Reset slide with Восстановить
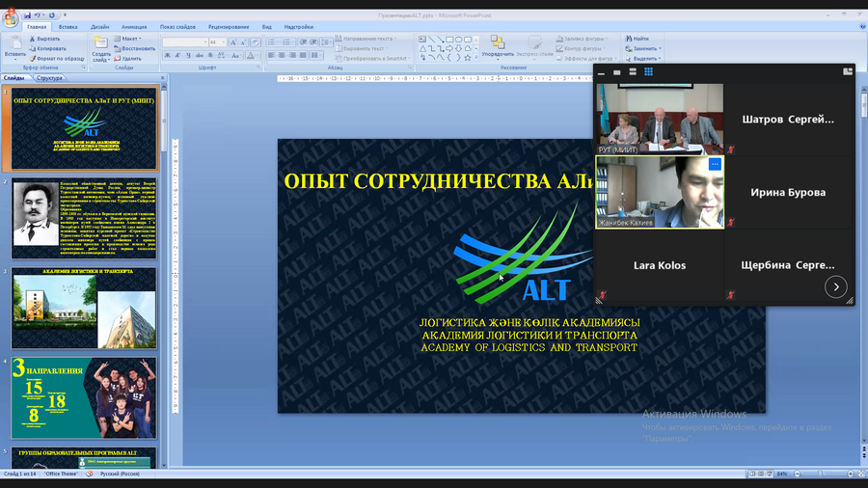868x488 pixels. tap(134, 48)
